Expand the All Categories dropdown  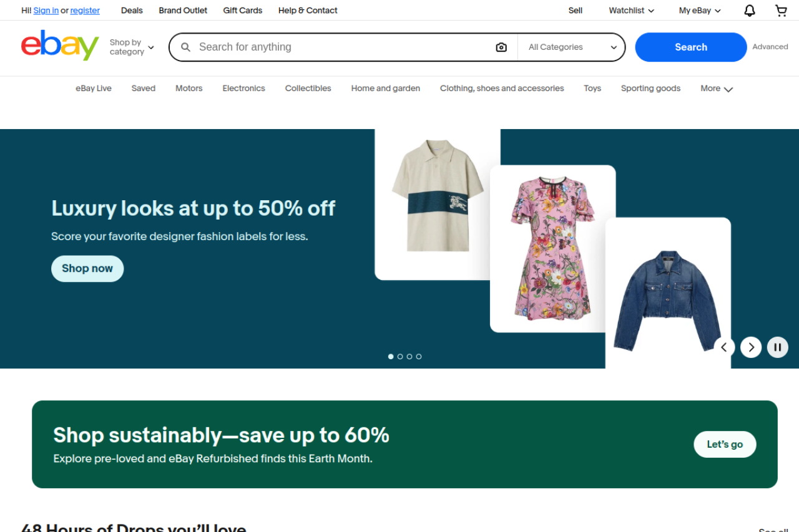(572, 47)
